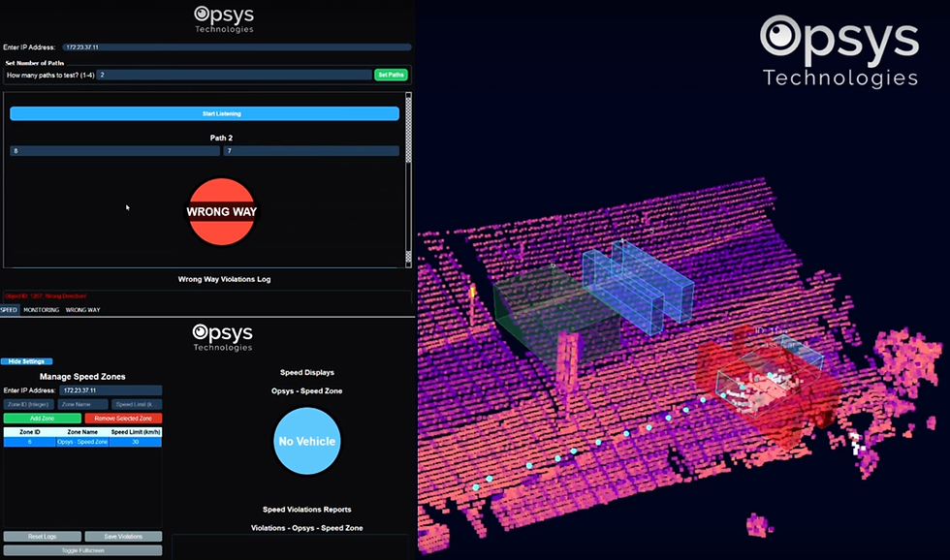This screenshot has height=560, width=950.
Task: Click the Hide Settings button
Action: click(x=27, y=361)
